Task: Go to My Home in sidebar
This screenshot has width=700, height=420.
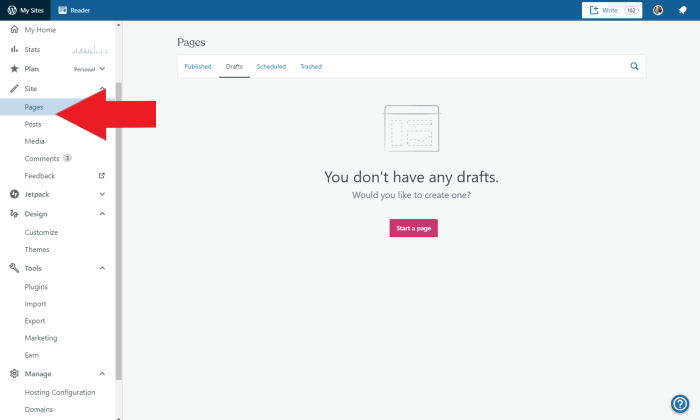Action: point(40,30)
